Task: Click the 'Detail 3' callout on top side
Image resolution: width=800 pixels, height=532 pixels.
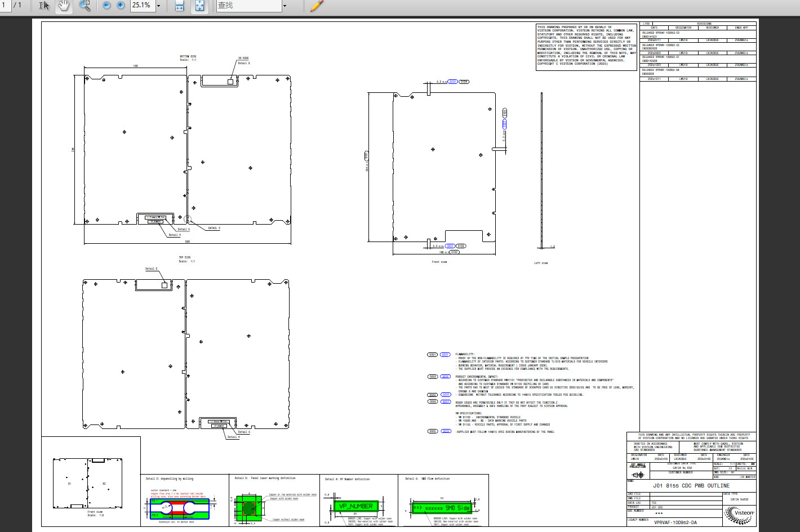Action: click(152, 269)
